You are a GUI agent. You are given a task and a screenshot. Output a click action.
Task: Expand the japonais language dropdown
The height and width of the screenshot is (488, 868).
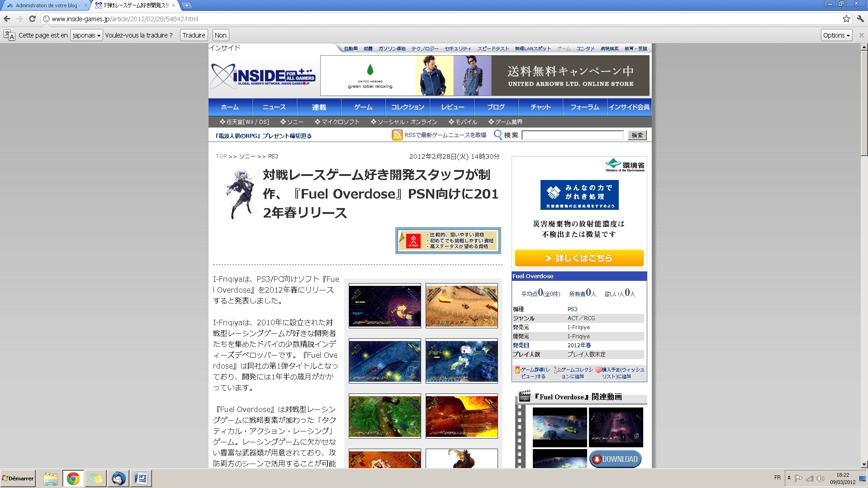pyautogui.click(x=86, y=35)
